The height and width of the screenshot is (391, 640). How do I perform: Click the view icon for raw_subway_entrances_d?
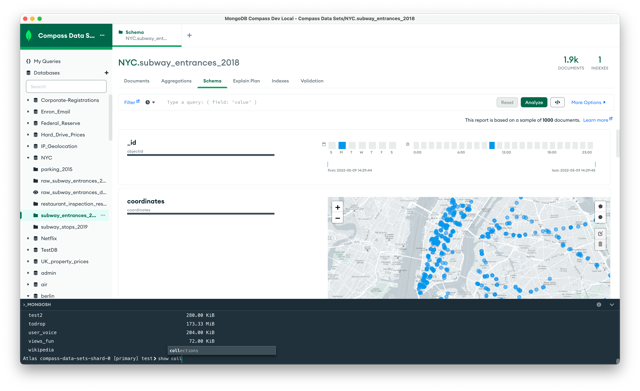click(36, 192)
